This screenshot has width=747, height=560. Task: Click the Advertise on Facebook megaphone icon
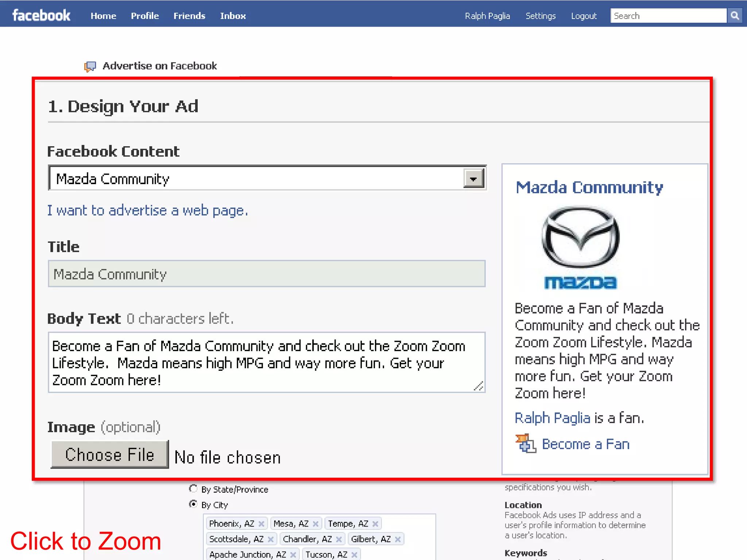click(x=90, y=66)
